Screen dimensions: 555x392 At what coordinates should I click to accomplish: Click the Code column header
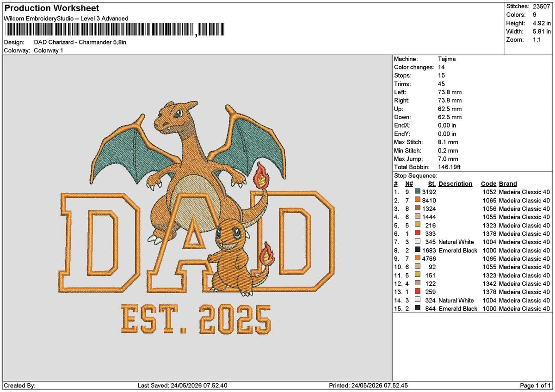[488, 184]
